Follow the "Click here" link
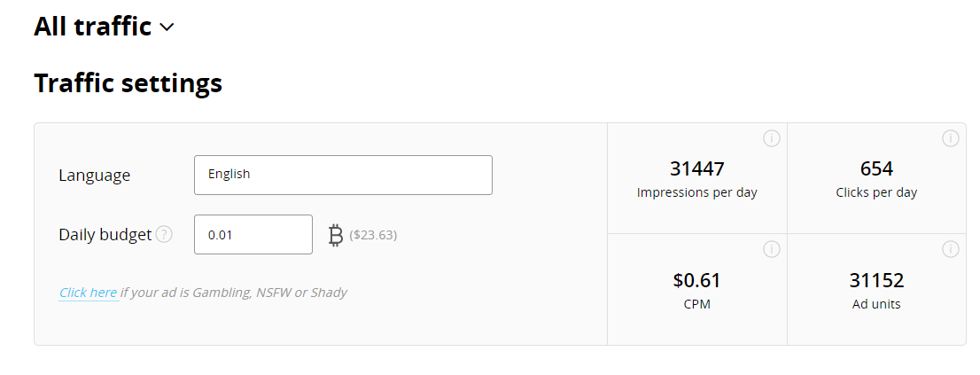 (x=89, y=293)
